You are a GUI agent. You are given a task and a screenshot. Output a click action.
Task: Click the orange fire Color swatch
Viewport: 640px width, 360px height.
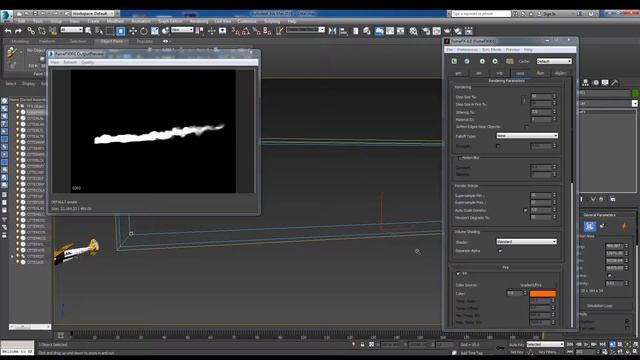click(x=542, y=293)
